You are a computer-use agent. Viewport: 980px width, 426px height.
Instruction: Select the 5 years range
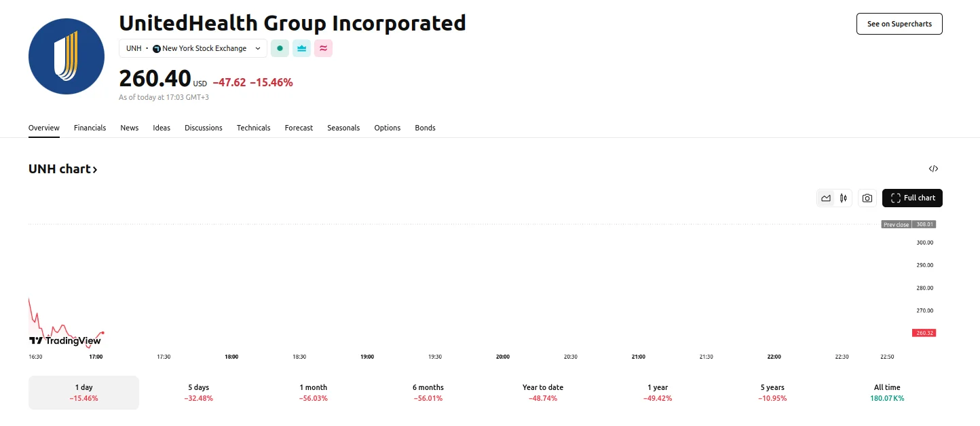tap(772, 393)
